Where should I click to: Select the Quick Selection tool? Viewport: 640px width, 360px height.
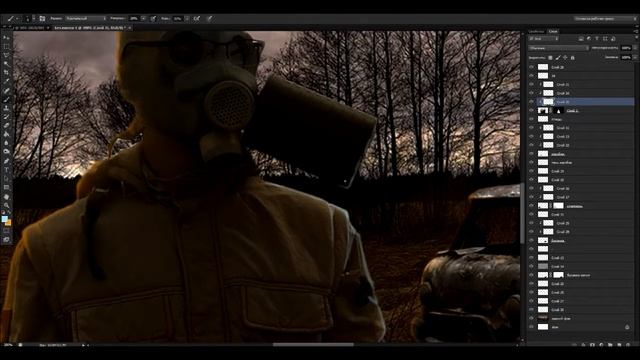6,64
